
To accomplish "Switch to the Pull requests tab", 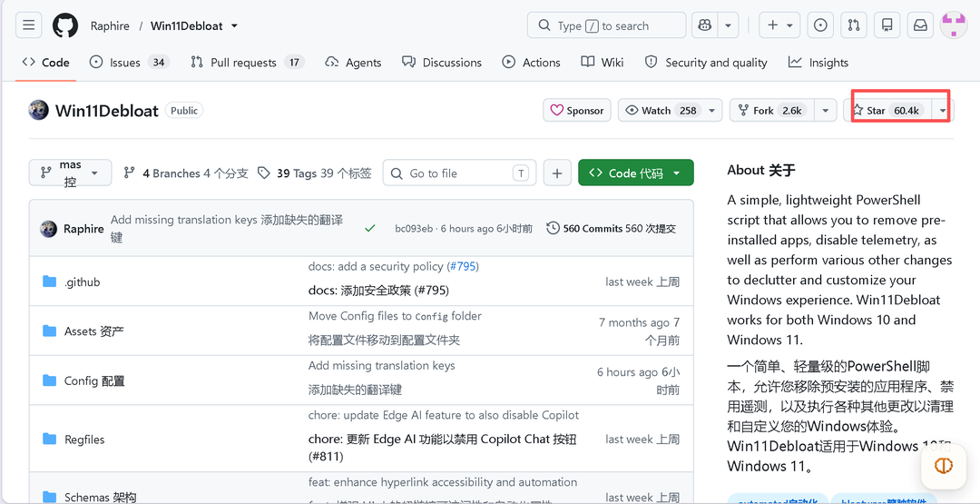I will click(247, 63).
